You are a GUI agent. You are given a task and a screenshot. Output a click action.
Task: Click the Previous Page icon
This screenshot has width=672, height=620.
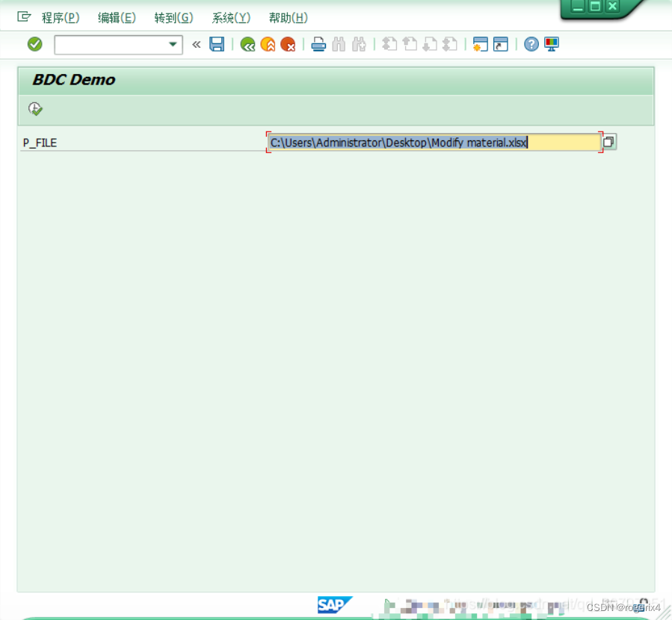pos(410,44)
